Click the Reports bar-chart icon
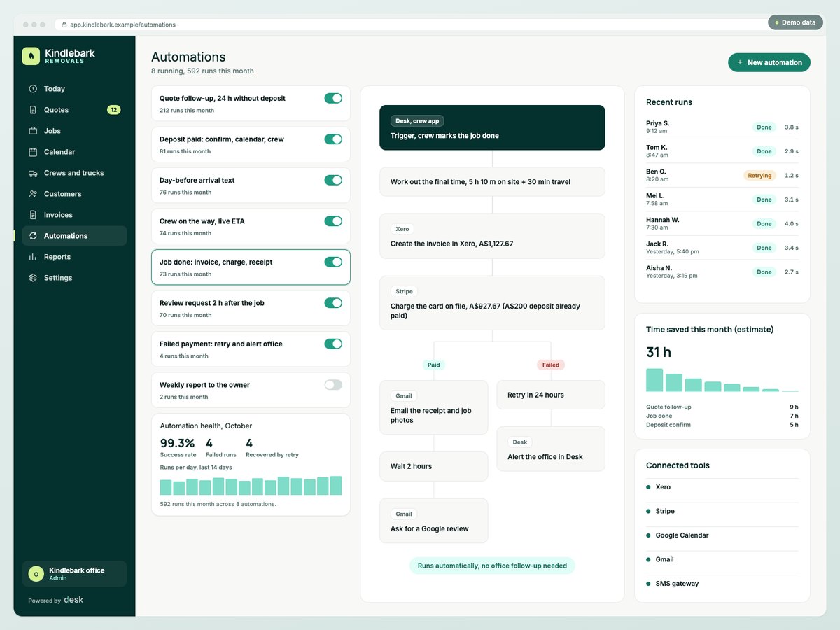Image resolution: width=840 pixels, height=630 pixels. (33, 257)
